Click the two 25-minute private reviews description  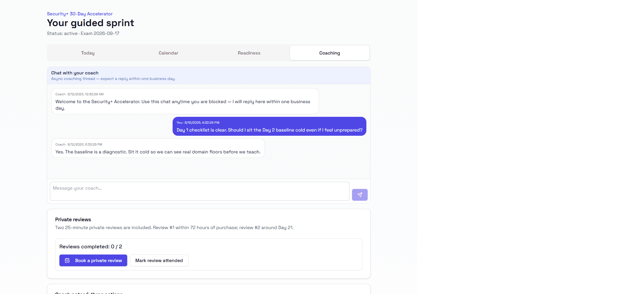coord(174,227)
